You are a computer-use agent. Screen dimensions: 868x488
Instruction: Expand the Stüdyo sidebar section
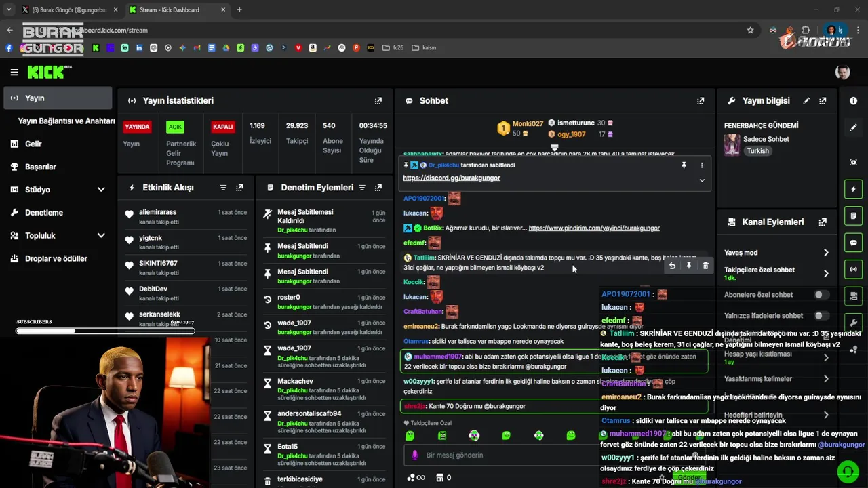[x=101, y=190]
